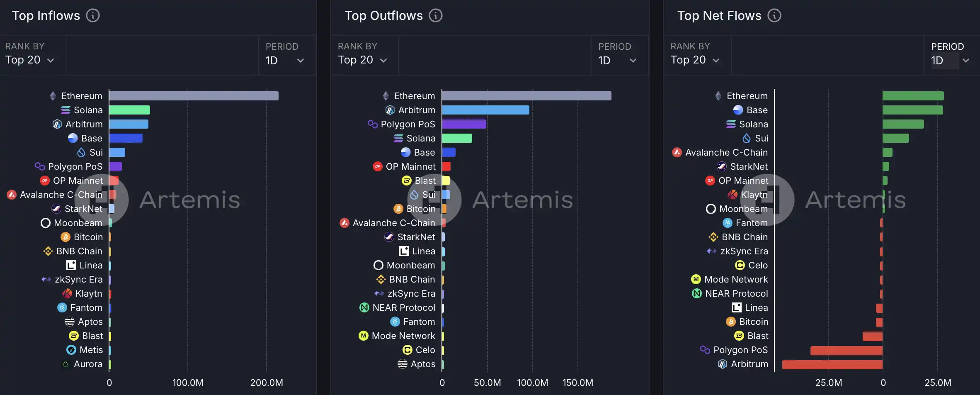
Task: Click the NEAR Protocol logo in Net Flows
Action: tap(697, 293)
